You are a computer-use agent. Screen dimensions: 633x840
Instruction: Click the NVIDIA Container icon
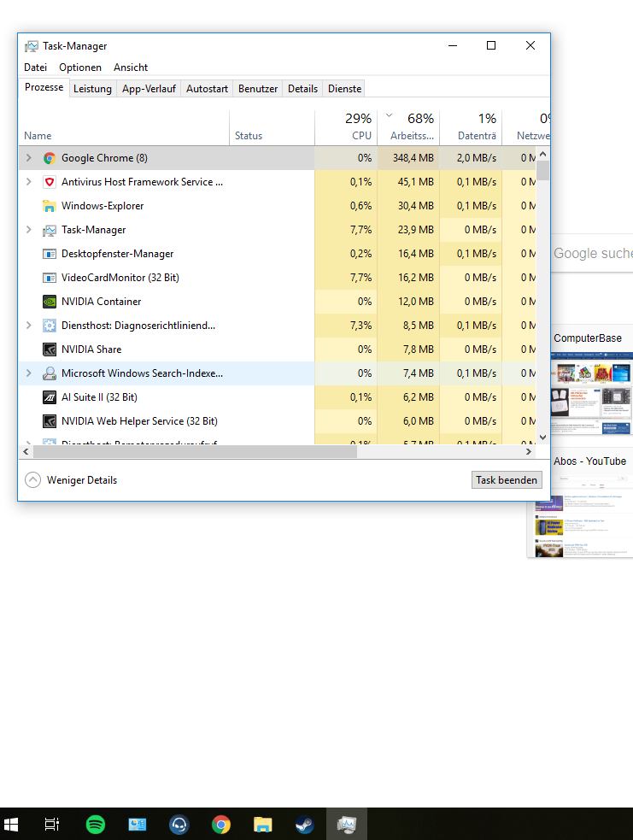coord(50,302)
